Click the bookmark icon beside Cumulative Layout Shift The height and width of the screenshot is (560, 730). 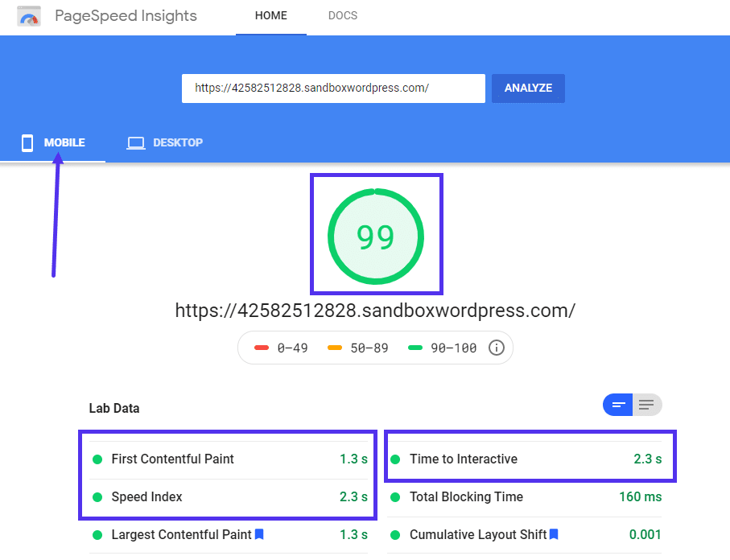pos(554,534)
